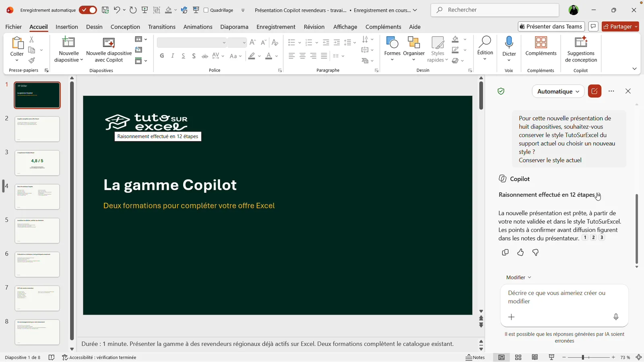
Task: Click the Compléments ribbon icon
Action: click(541, 42)
